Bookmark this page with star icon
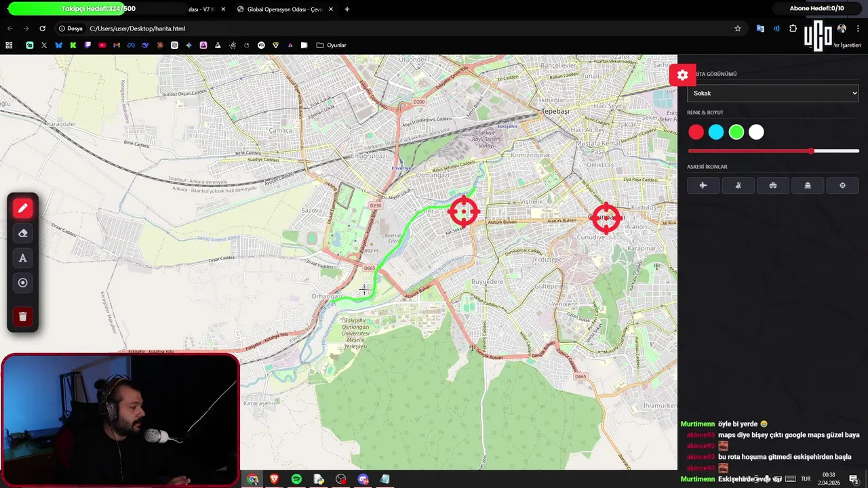Screen dimensions: 868x488 pos(738,28)
